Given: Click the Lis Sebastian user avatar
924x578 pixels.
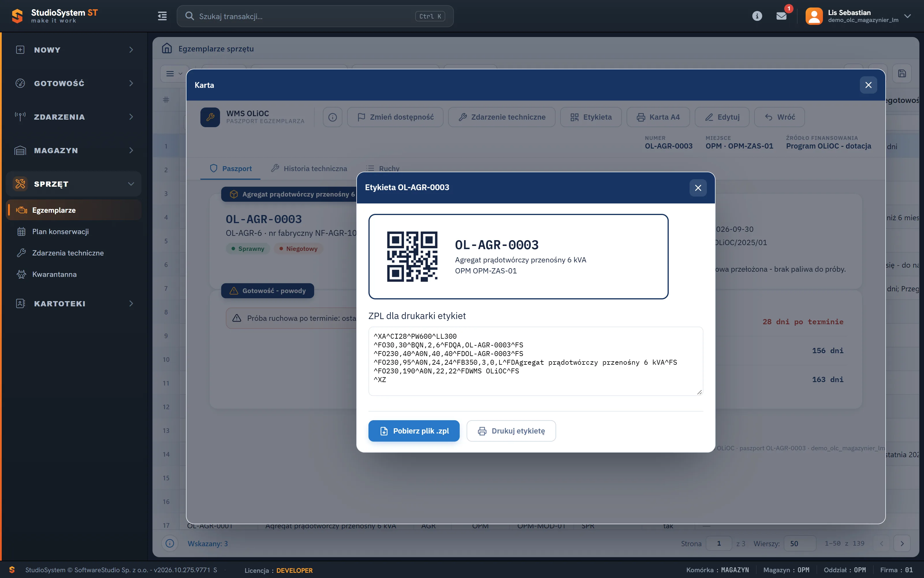Looking at the screenshot, I should [x=814, y=16].
